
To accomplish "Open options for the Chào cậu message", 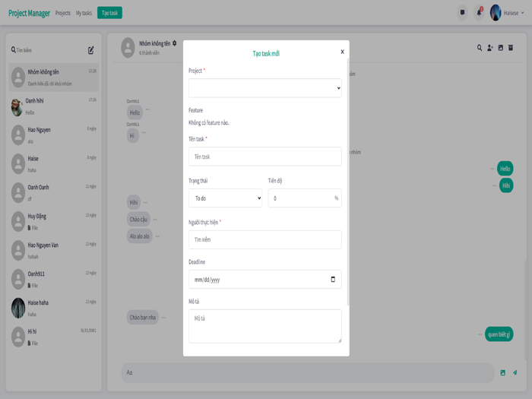I will [x=155, y=219].
